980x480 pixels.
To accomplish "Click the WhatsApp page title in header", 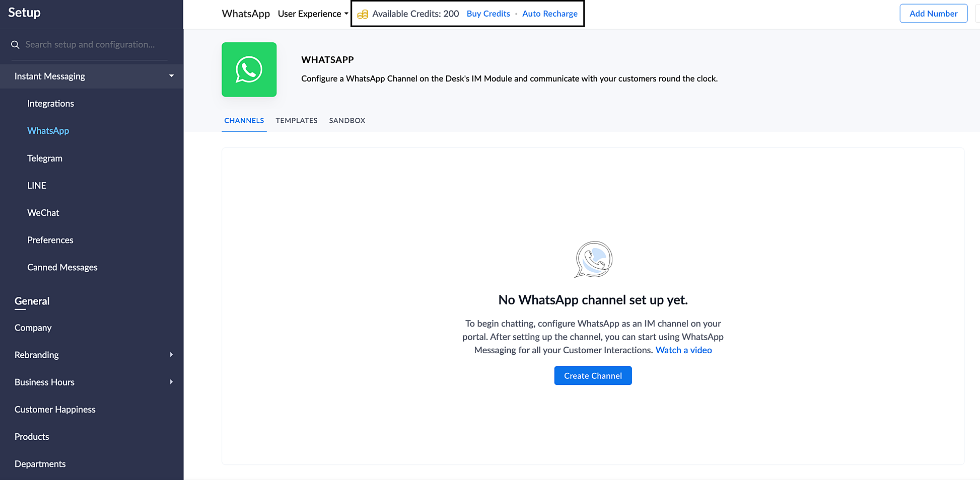I will coord(246,14).
